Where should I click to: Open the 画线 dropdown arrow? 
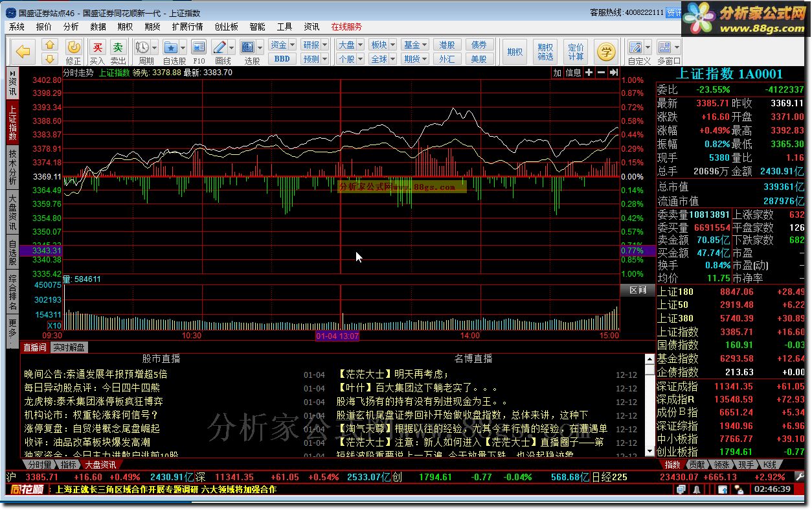pos(232,47)
